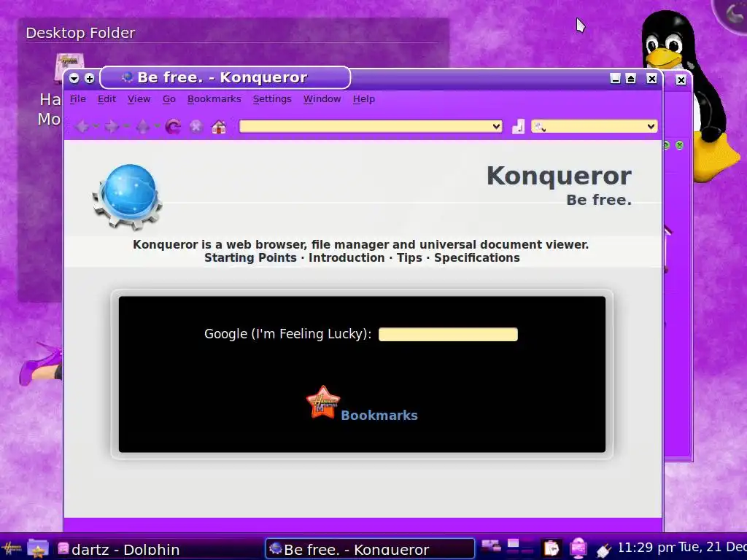Screen dimensions: 747x560
Task: Click the plug power tray icon
Action: 603,550
